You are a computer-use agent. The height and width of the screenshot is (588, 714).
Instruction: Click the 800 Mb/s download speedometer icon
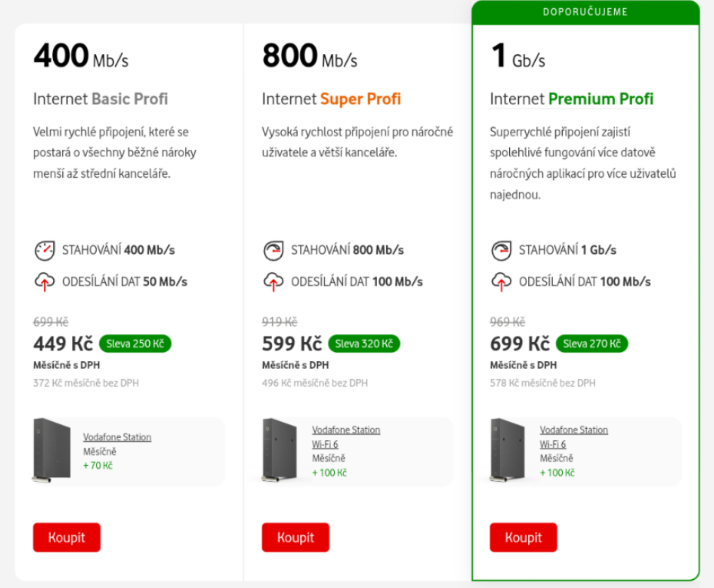(x=273, y=250)
